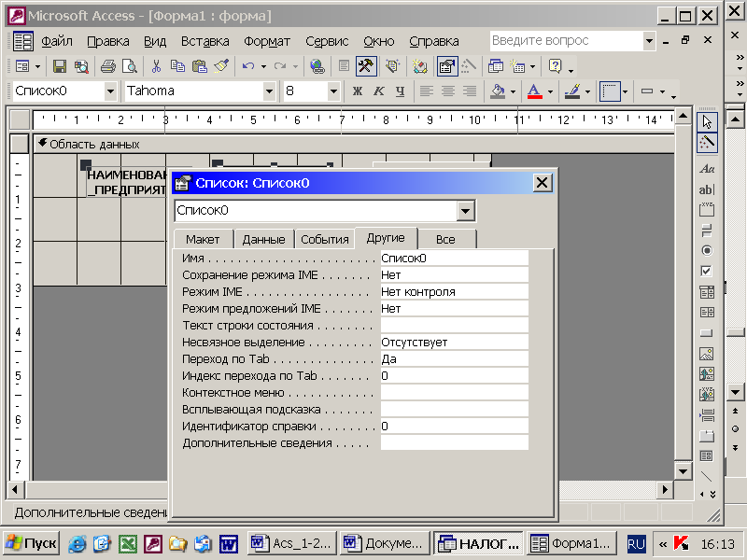Click the Copy icon
The height and width of the screenshot is (560, 747).
click(x=177, y=66)
